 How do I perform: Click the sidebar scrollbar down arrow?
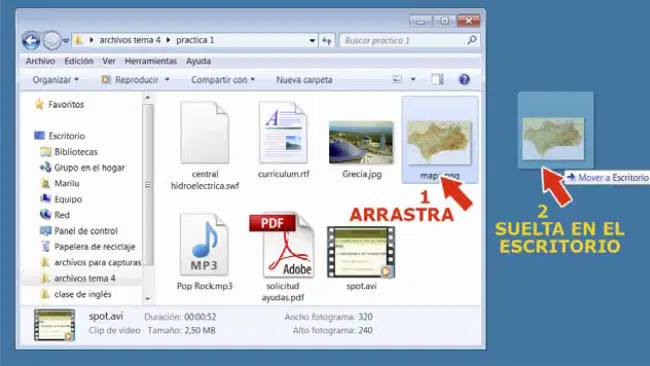pyautogui.click(x=148, y=298)
